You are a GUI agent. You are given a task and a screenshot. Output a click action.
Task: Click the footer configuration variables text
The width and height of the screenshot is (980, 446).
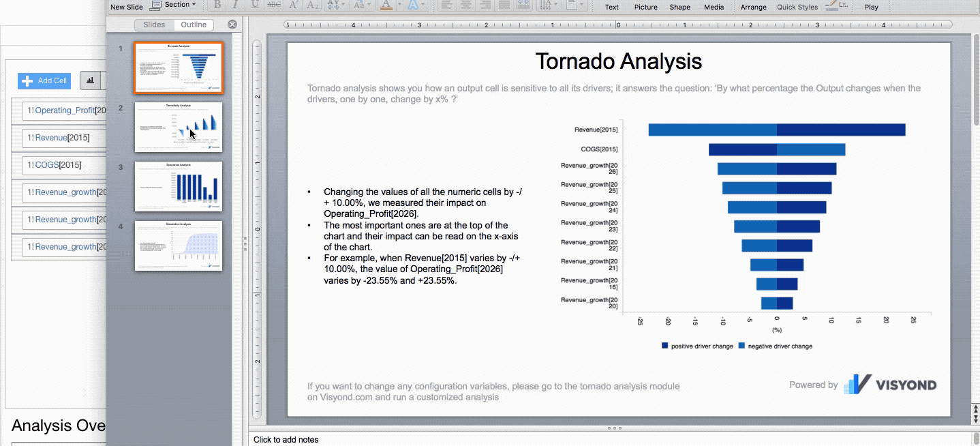pyautogui.click(x=493, y=391)
